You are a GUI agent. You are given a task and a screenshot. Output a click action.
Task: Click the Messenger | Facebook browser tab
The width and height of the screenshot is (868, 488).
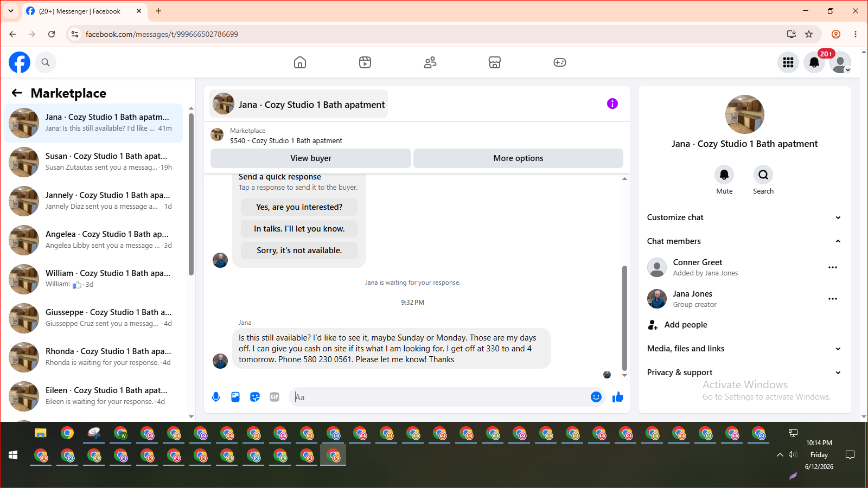click(84, 11)
